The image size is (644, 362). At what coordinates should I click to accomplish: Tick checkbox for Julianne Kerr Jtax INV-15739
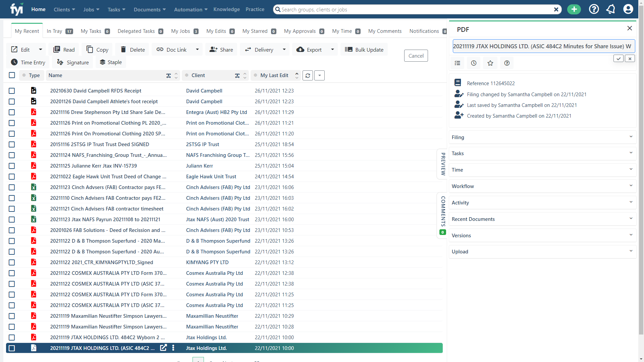tap(12, 166)
